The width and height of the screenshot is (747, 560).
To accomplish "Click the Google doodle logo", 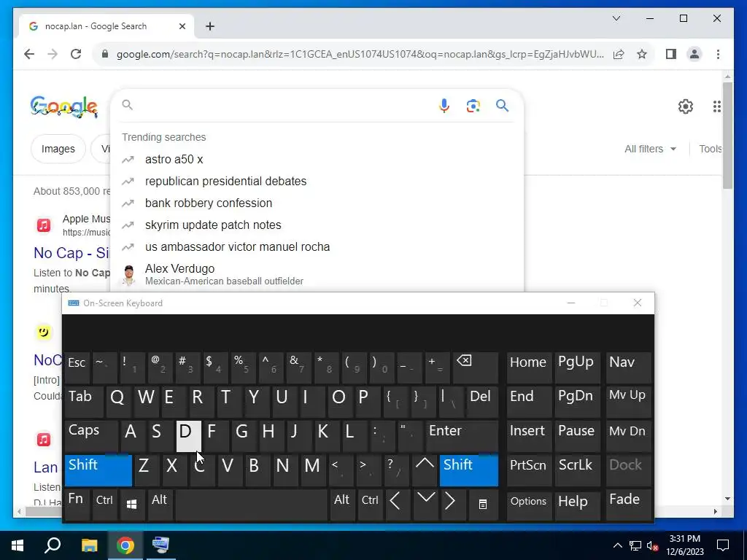I will click(x=64, y=106).
